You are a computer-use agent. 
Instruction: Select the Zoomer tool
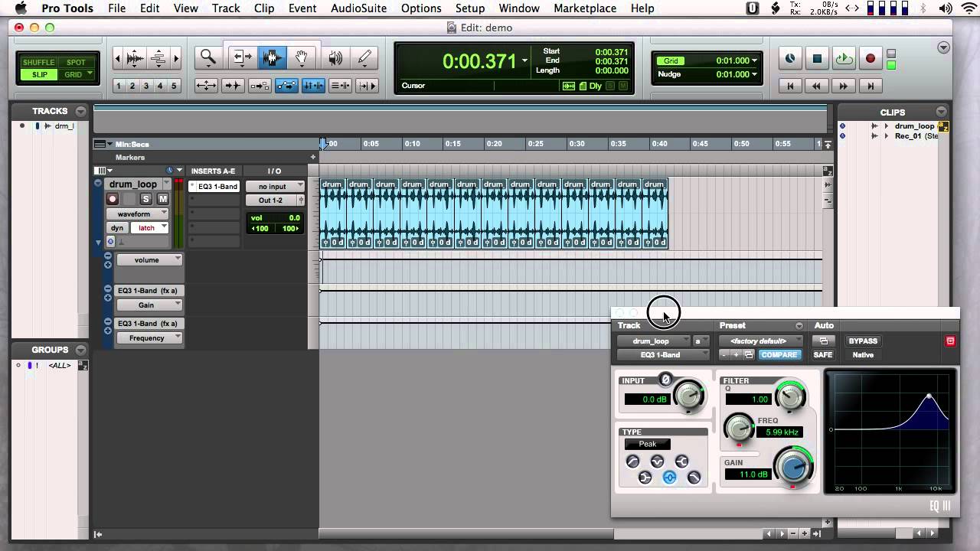(207, 57)
